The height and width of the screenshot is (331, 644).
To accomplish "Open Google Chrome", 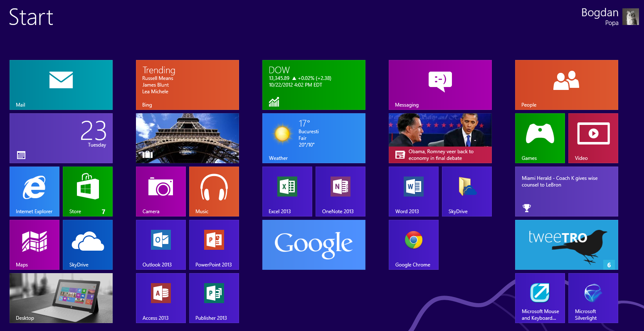I will click(x=414, y=245).
